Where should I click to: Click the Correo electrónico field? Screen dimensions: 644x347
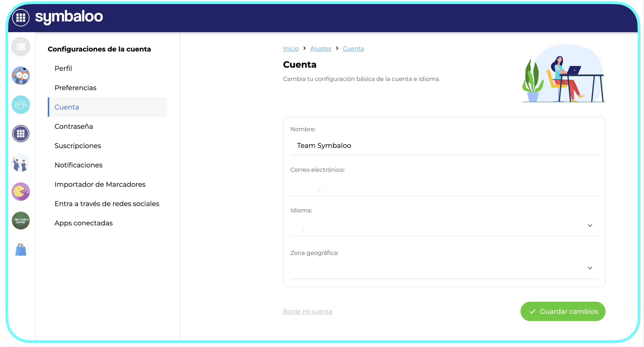[444, 186]
